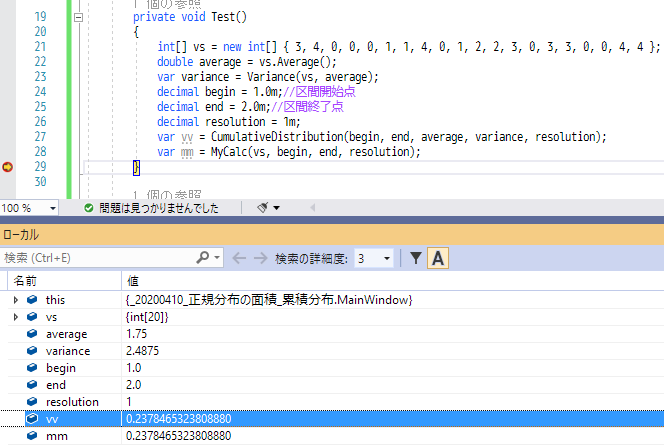This screenshot has height=448, width=664.
Task: Click the search previous back arrow
Action: [x=239, y=258]
